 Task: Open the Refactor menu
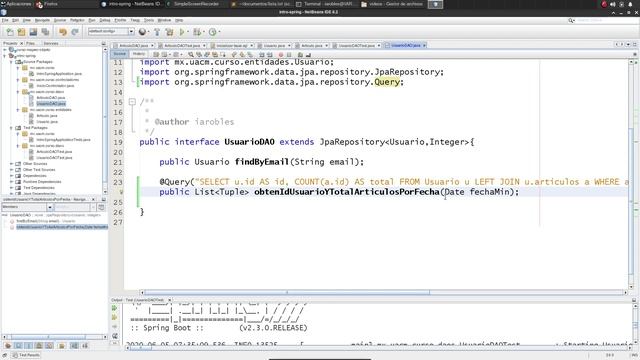pos(77,20)
